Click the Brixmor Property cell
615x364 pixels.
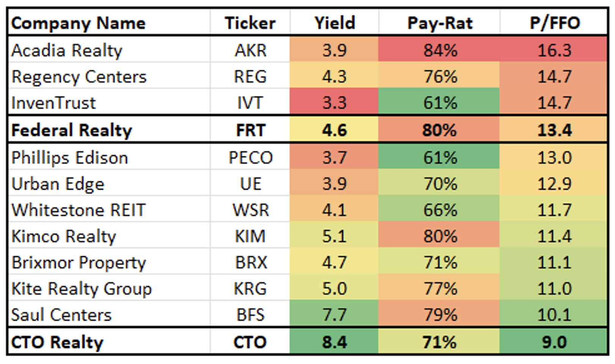click(79, 262)
